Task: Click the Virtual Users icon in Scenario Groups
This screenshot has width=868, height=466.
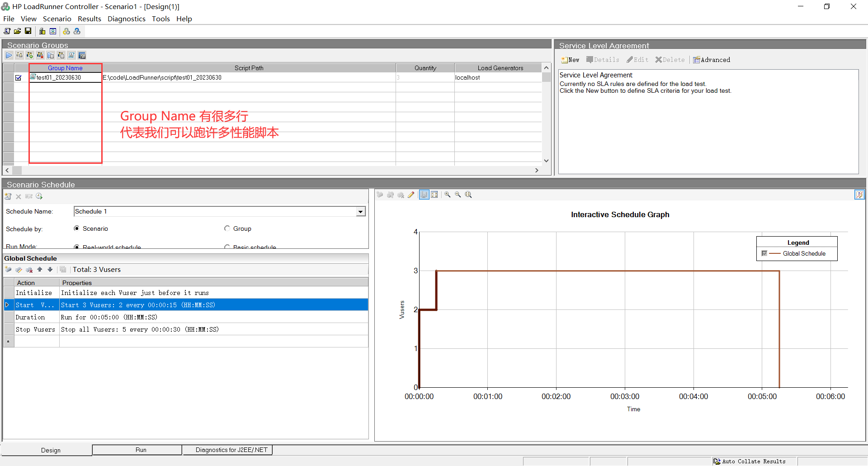Action: tap(19, 55)
